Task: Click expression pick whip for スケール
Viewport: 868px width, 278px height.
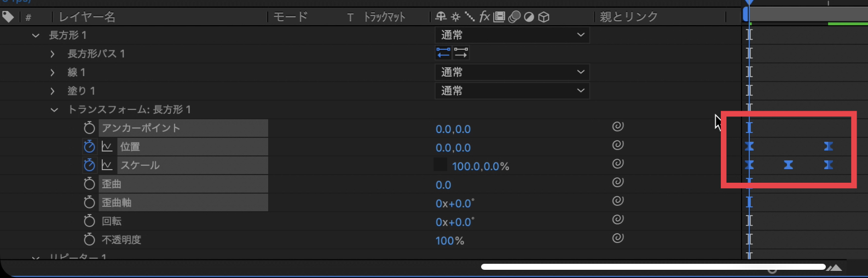Action: 618,164
